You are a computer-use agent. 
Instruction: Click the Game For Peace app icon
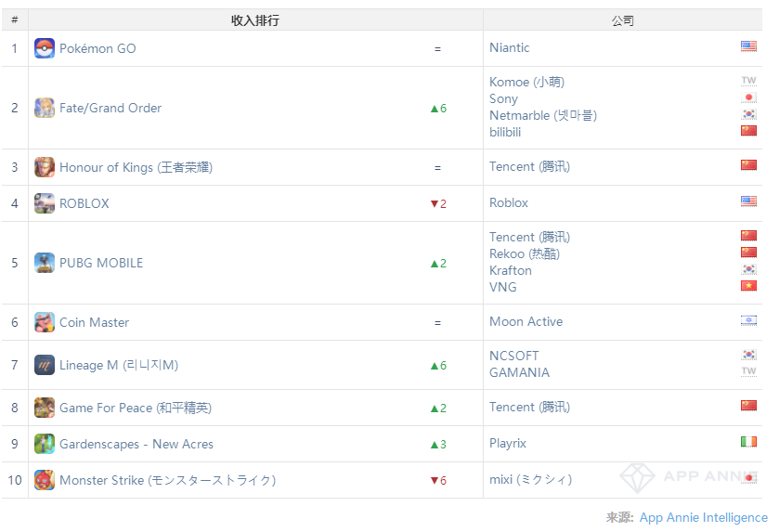pyautogui.click(x=45, y=408)
